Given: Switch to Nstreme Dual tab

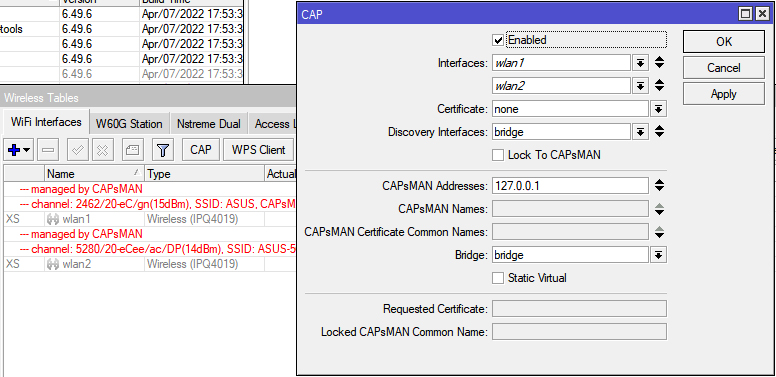Looking at the screenshot, I should pyautogui.click(x=208, y=124).
